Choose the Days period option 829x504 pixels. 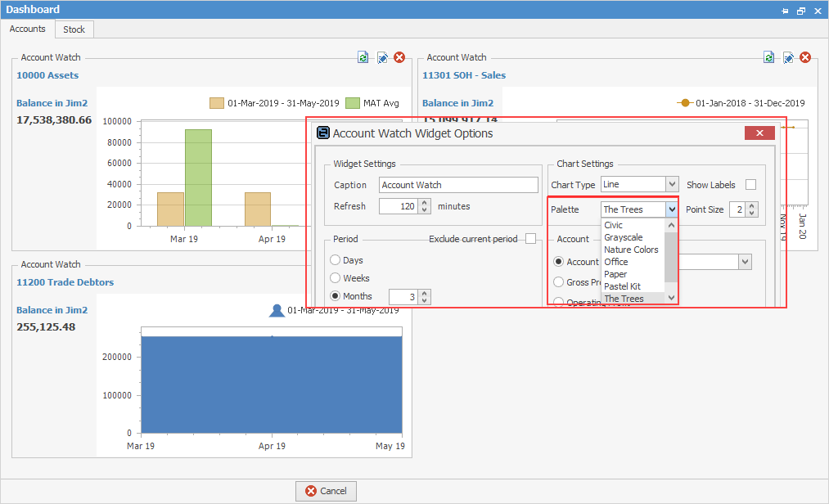point(336,260)
